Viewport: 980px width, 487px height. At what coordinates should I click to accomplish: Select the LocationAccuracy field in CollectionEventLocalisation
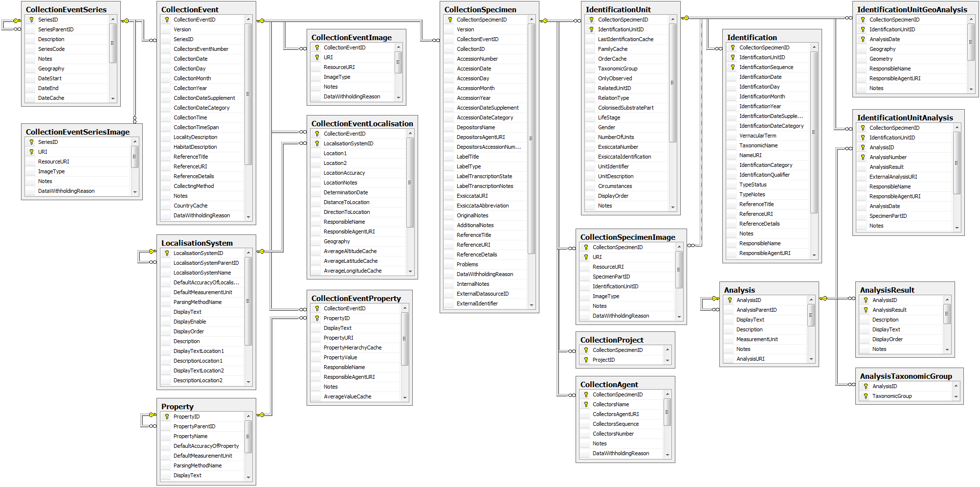click(x=358, y=173)
